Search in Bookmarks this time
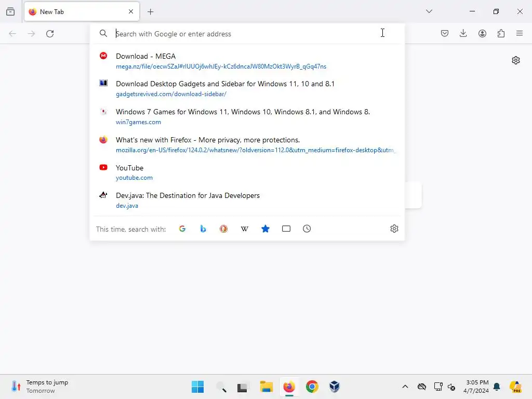Viewport: 532px width, 399px height. 265,229
